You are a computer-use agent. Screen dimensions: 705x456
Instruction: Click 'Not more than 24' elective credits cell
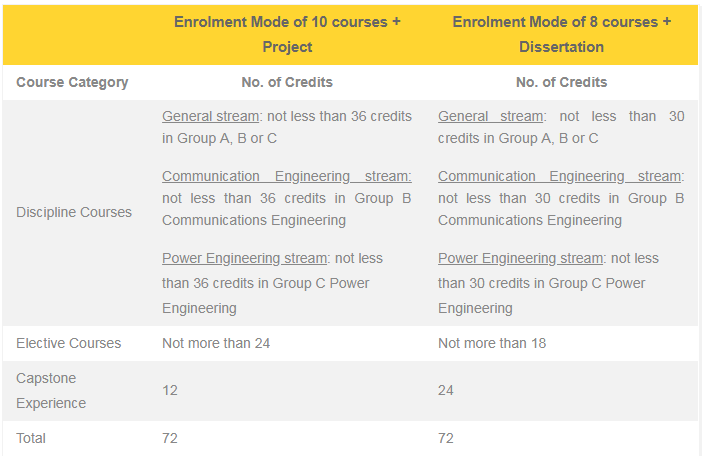pos(216,344)
